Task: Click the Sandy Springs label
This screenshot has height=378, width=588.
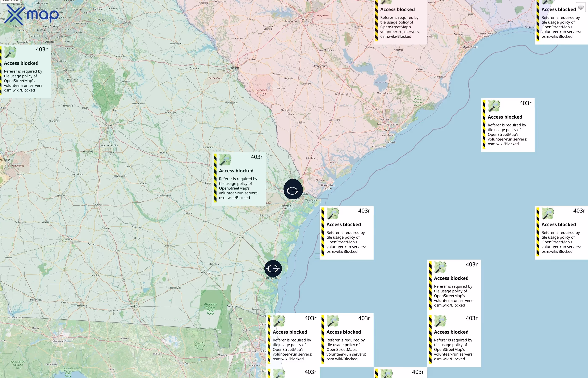Action: [51, 26]
